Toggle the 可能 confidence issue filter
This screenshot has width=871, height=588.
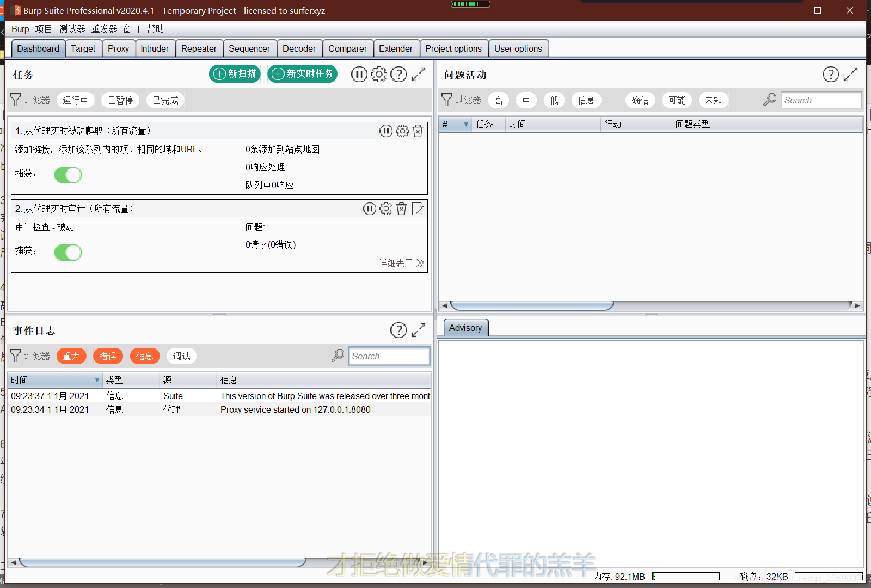[677, 100]
